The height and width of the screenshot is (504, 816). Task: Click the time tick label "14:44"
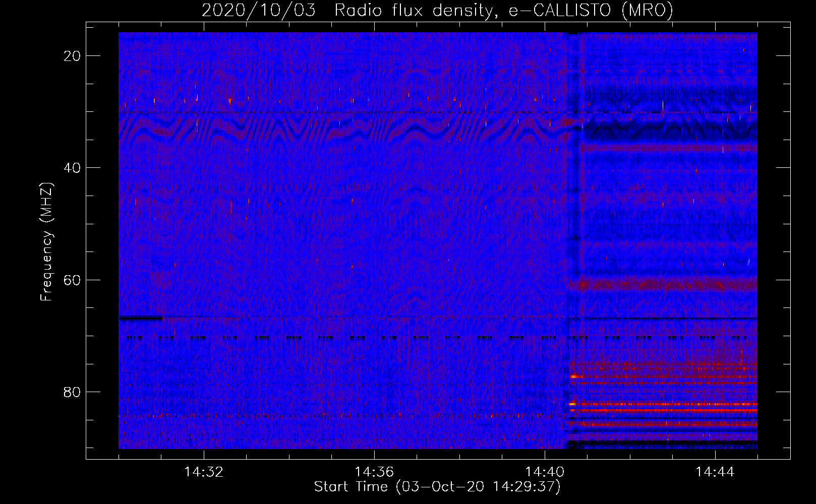tap(715, 472)
